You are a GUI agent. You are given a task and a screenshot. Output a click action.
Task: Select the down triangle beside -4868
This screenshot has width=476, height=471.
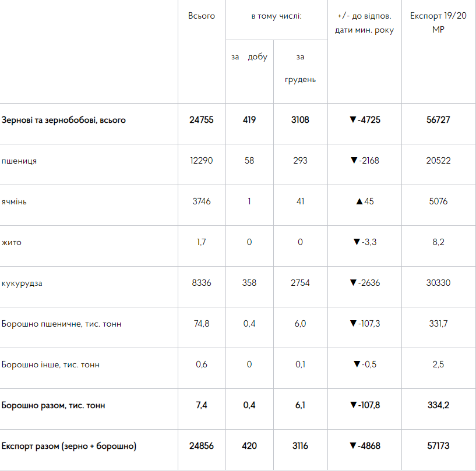(x=352, y=446)
